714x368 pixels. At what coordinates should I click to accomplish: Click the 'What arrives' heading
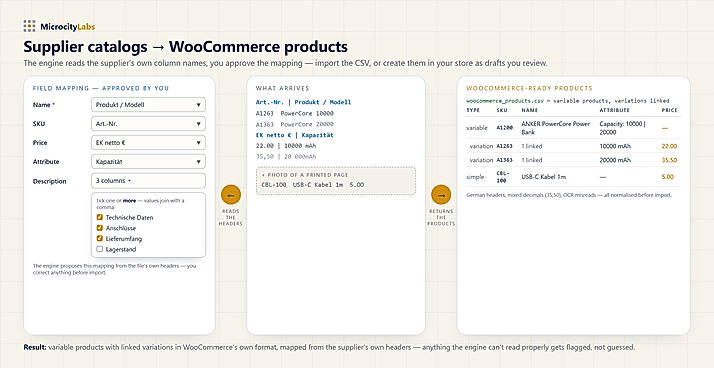pyautogui.click(x=282, y=88)
